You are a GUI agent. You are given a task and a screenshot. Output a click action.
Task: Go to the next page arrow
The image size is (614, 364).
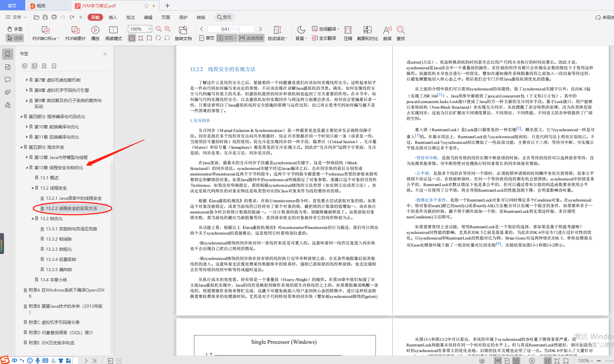(x=260, y=29)
